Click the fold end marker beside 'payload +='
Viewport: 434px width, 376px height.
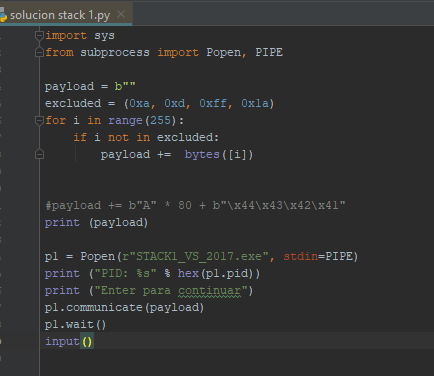pyautogui.click(x=39, y=154)
